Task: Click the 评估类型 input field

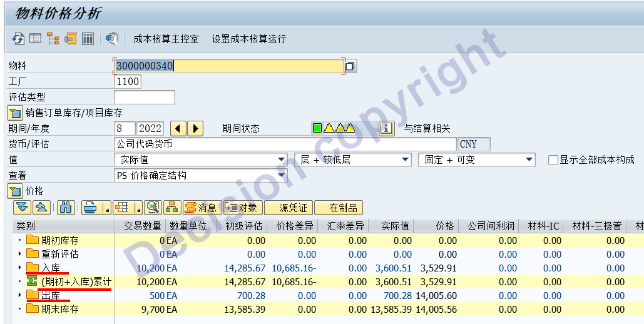Action: (145, 97)
